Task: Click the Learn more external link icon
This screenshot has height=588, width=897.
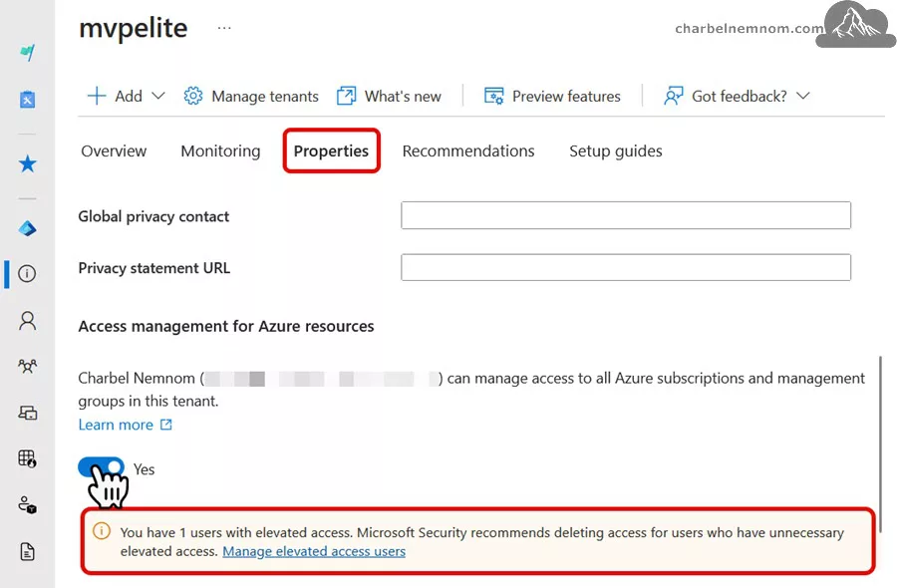Action: coord(165,425)
